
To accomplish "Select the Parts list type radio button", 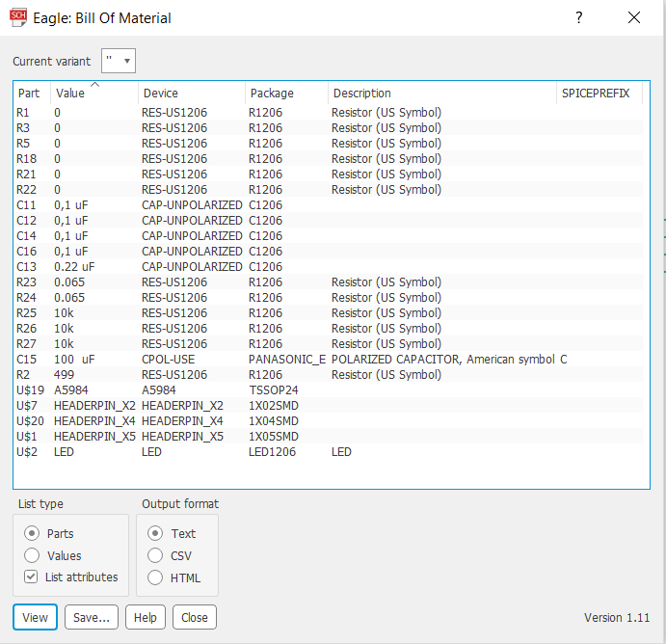I will coord(32,533).
